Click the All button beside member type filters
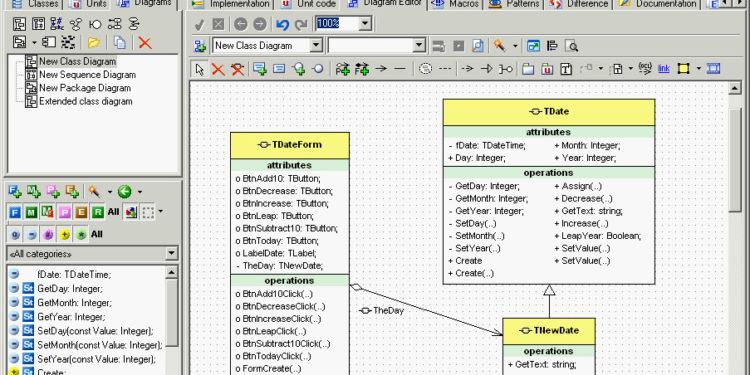 113,211
